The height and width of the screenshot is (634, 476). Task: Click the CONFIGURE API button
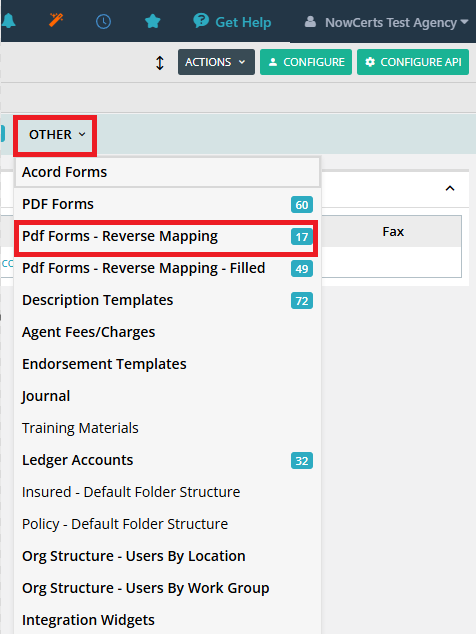[413, 62]
